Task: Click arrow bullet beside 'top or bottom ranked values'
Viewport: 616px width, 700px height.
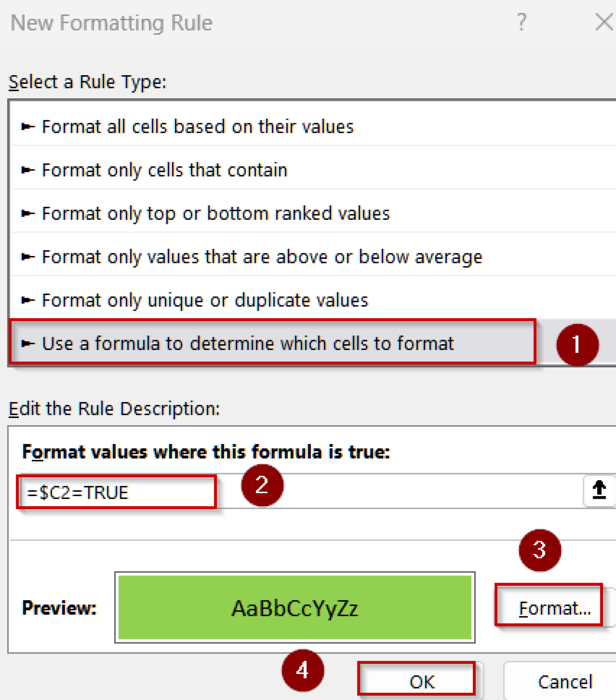Action: coord(28,214)
